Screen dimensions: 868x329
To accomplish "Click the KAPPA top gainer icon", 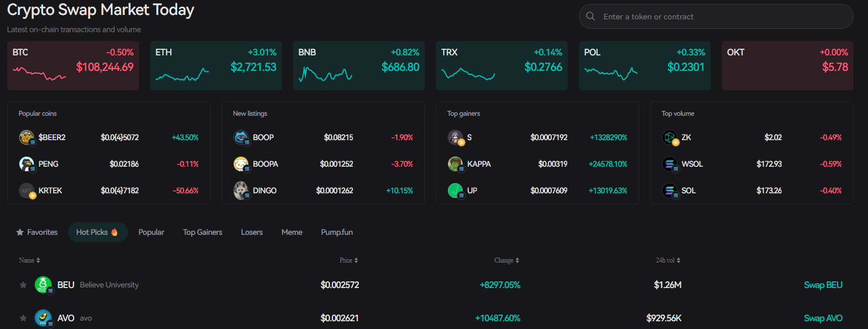I will tap(455, 164).
